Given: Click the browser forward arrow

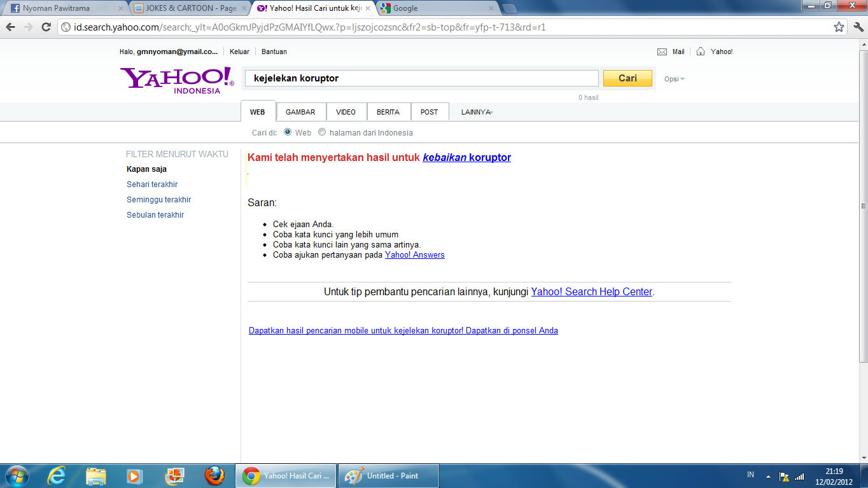Looking at the screenshot, I should click(x=28, y=27).
